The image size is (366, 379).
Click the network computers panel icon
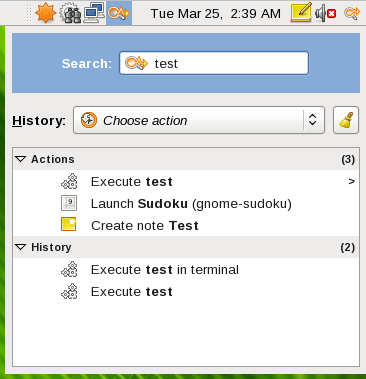click(94, 13)
